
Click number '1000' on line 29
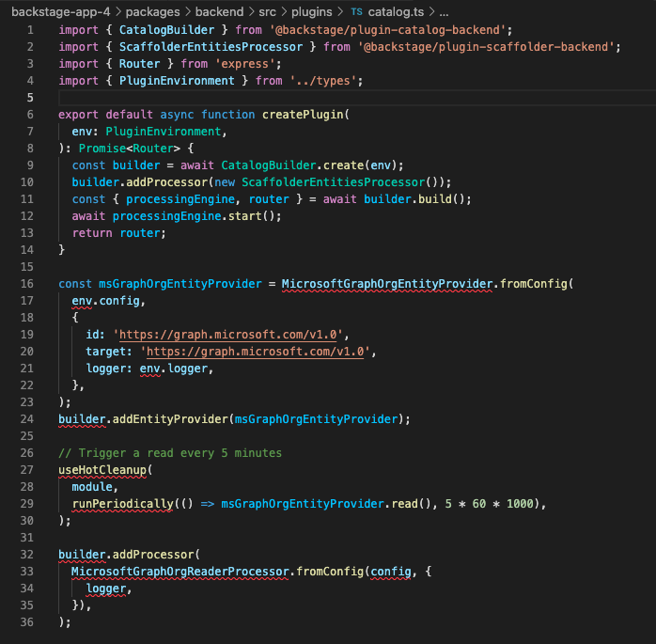click(x=520, y=504)
